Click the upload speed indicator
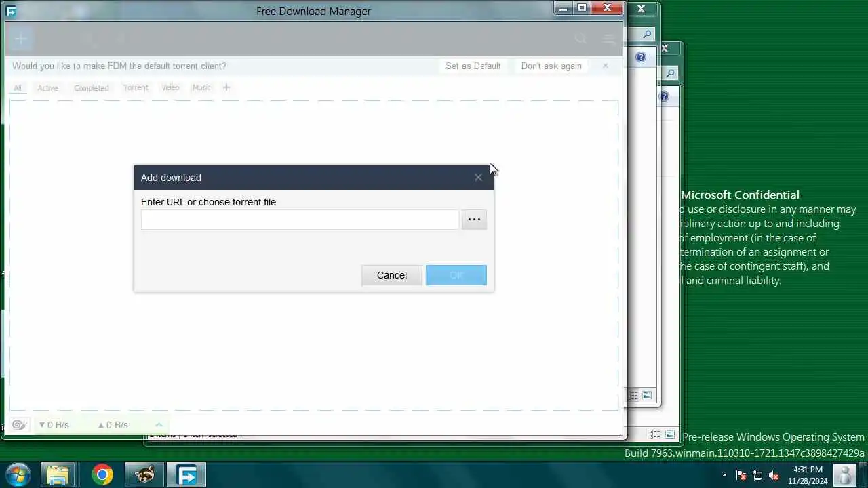 (113, 425)
